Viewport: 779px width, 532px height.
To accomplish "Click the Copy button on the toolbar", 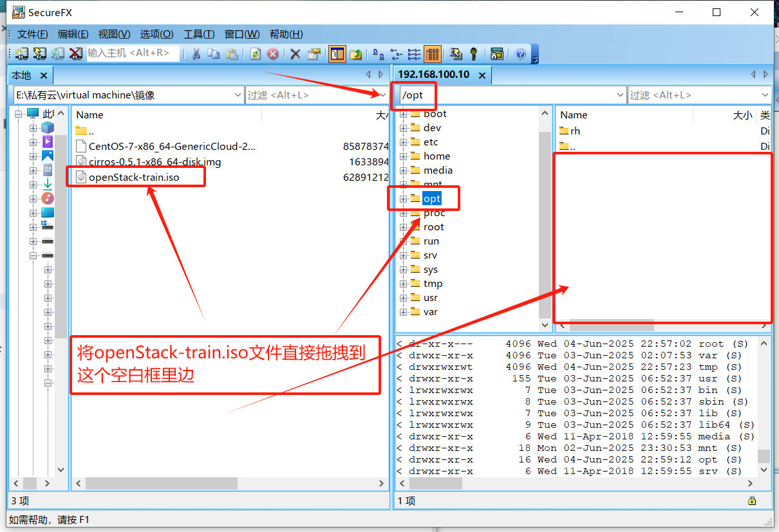I will (214, 54).
